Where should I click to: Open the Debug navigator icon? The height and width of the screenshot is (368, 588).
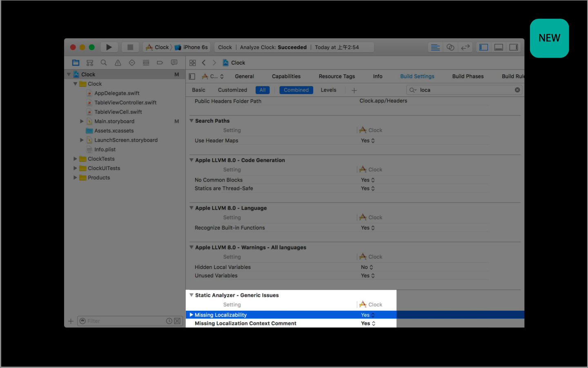pyautogui.click(x=146, y=63)
